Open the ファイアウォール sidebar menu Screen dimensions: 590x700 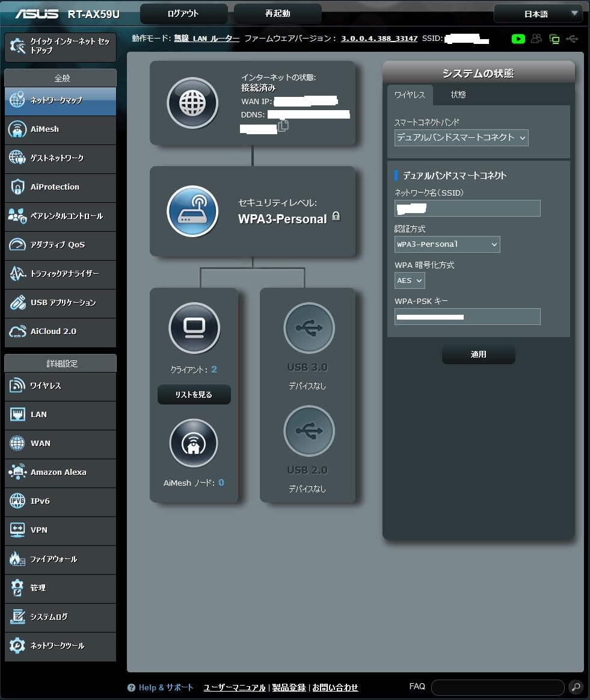(x=60, y=559)
